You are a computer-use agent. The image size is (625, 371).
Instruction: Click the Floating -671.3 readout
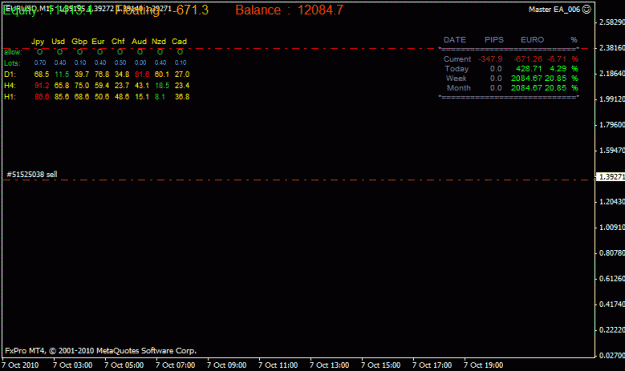click(162, 10)
